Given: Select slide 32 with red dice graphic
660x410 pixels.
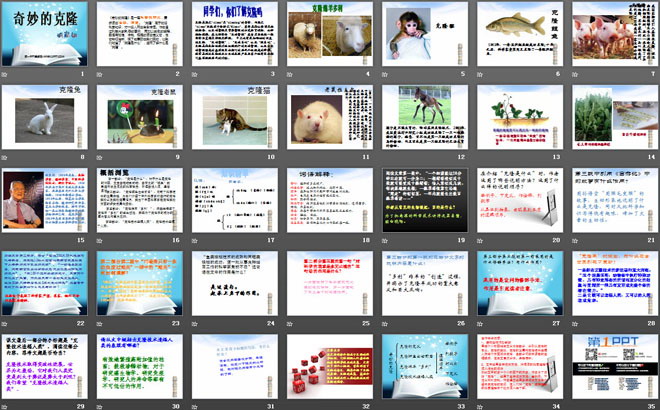Looking at the screenshot, I should [330, 367].
